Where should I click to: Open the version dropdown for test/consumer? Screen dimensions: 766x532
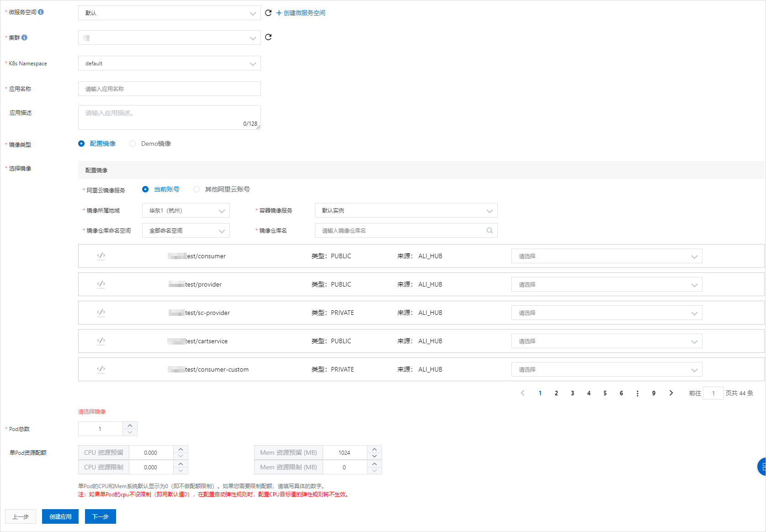click(x=607, y=256)
